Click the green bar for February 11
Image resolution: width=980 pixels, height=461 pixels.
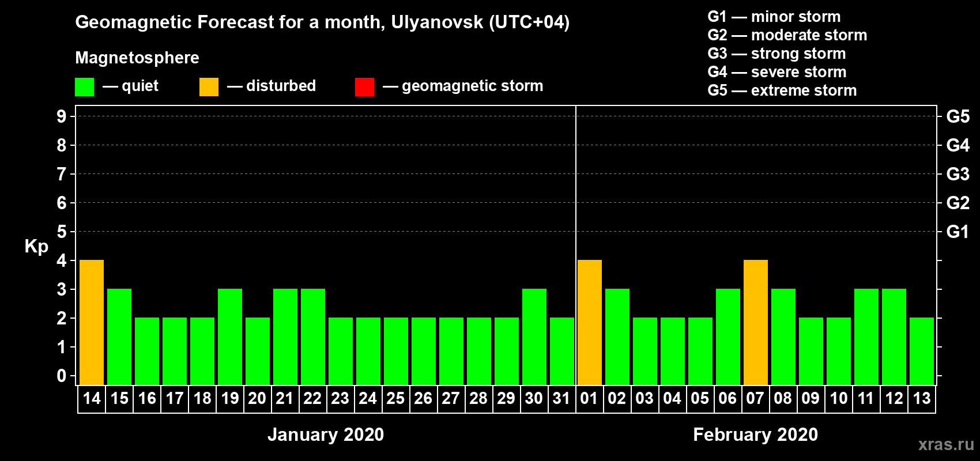tap(866, 337)
